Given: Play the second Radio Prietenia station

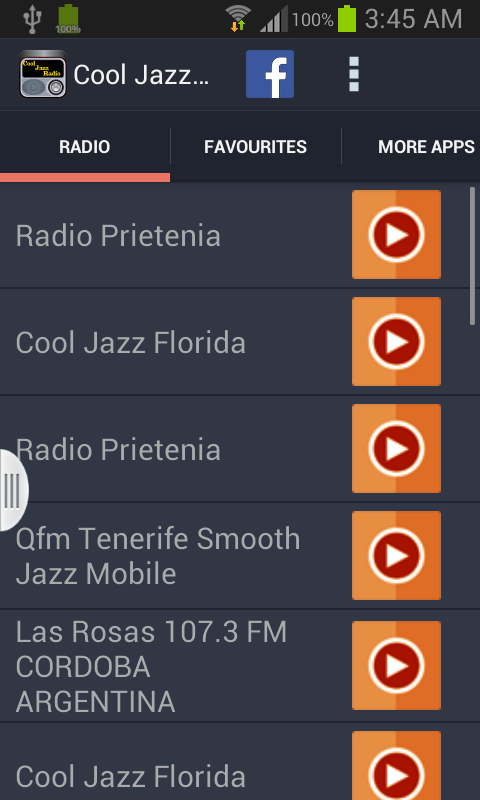Looking at the screenshot, I should [396, 448].
